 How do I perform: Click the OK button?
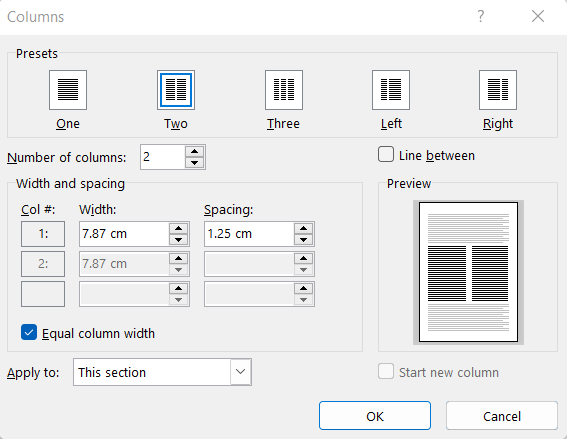click(x=375, y=416)
